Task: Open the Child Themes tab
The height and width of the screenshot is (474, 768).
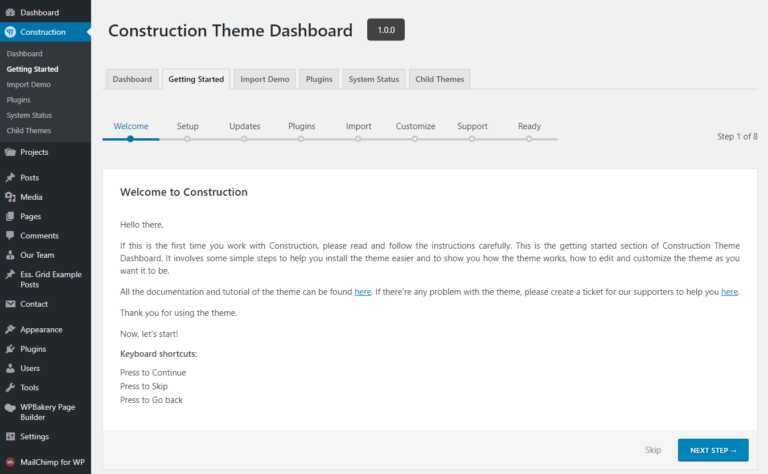Action: pos(440,79)
